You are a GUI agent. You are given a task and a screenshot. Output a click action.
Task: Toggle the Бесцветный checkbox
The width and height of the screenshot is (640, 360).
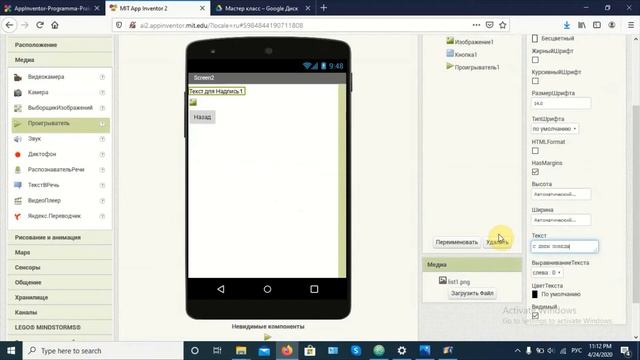coord(535,38)
